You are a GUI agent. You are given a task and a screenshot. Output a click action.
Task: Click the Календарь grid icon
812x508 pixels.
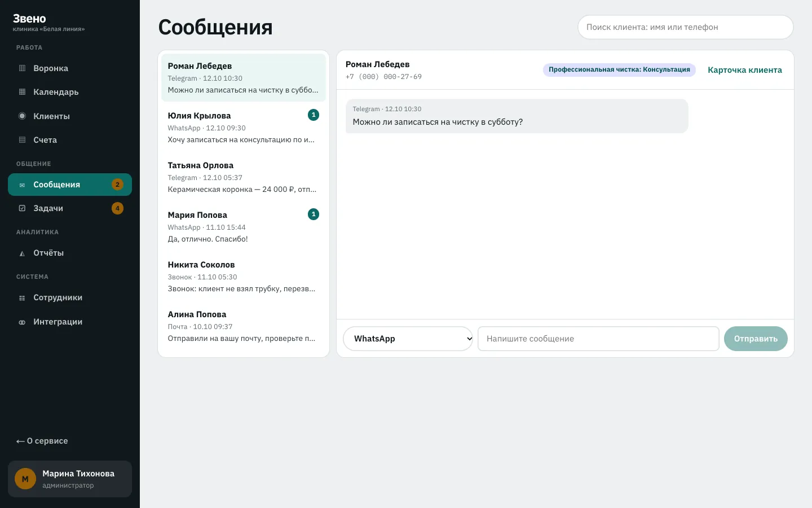(x=22, y=92)
